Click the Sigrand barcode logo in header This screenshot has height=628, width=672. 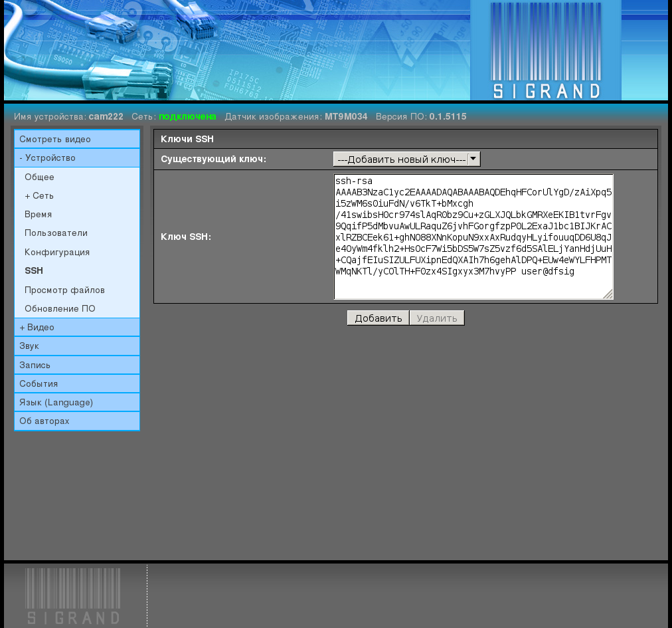[x=546, y=51]
